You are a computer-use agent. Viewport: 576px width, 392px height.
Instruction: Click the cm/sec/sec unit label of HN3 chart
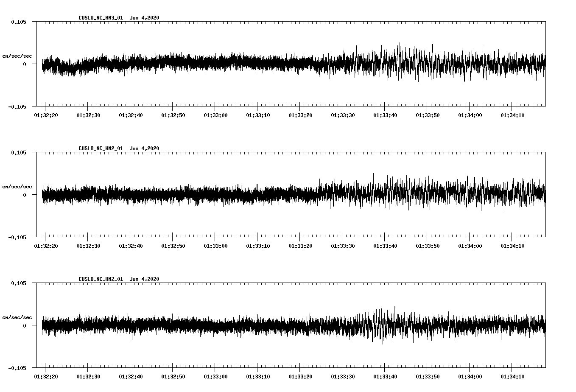pos(17,56)
